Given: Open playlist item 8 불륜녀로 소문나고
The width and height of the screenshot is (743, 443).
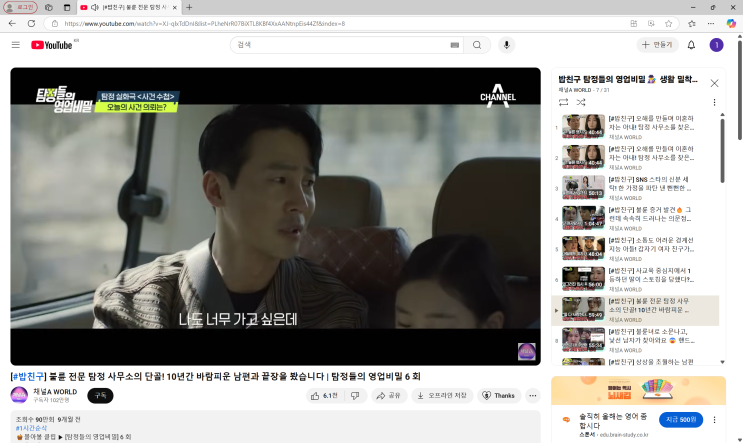Looking at the screenshot, I should click(x=635, y=340).
